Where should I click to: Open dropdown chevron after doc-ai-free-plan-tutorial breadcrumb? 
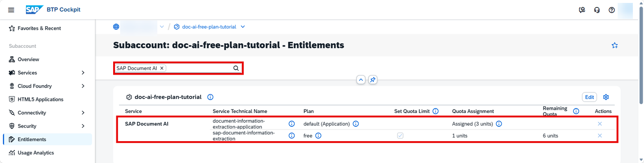tap(243, 27)
